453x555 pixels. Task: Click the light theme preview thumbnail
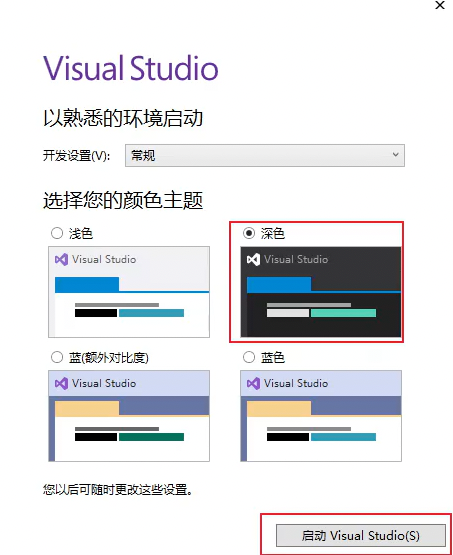[129, 292]
